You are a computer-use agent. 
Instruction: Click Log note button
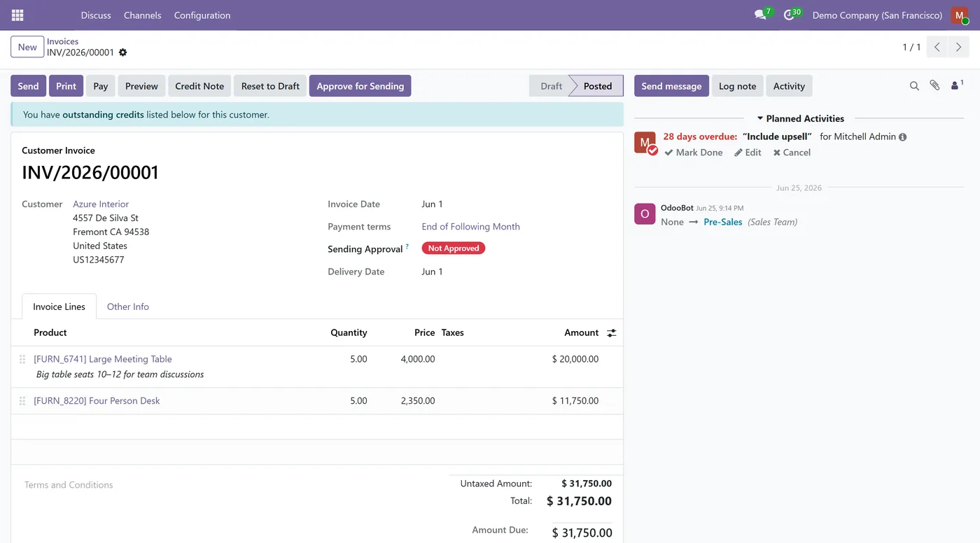tap(738, 86)
